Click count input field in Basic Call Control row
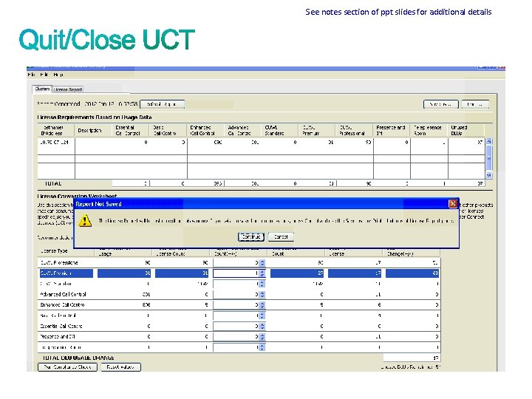Image resolution: width=532 pixels, height=399 pixels. click(x=236, y=316)
